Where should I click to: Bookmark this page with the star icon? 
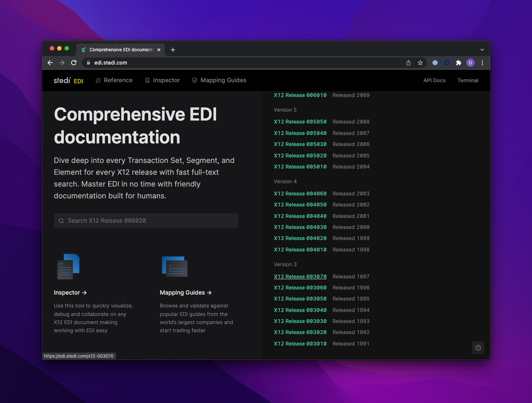(x=420, y=63)
